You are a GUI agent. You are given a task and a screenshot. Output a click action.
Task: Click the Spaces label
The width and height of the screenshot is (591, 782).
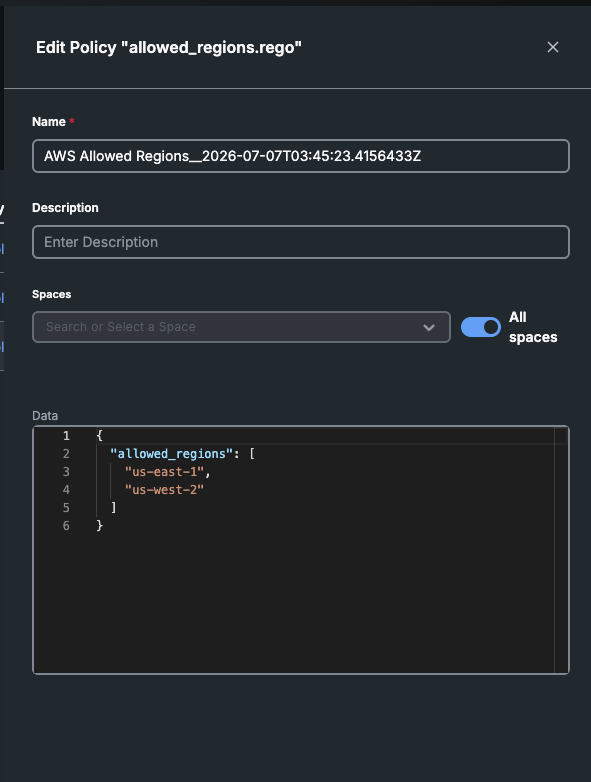click(51, 294)
